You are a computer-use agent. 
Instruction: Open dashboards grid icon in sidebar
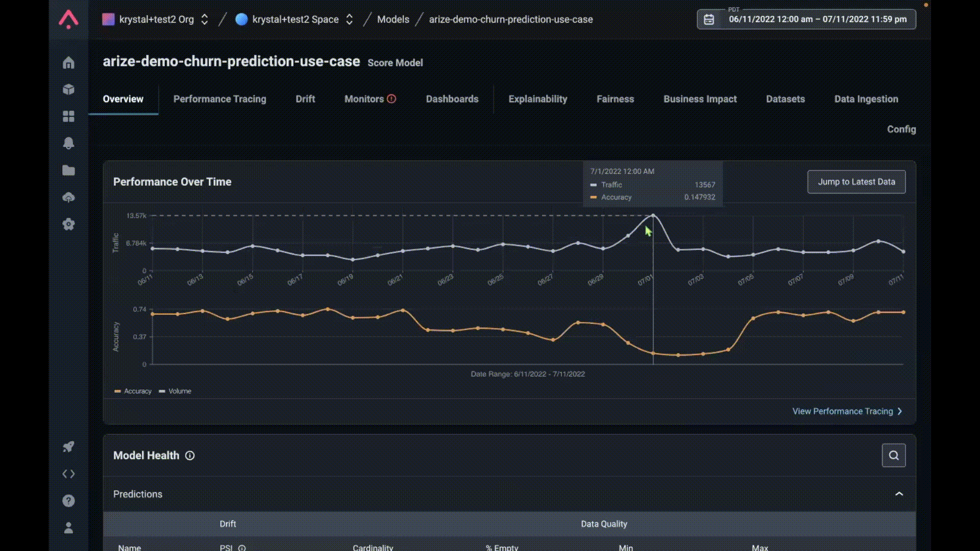pyautogui.click(x=68, y=117)
